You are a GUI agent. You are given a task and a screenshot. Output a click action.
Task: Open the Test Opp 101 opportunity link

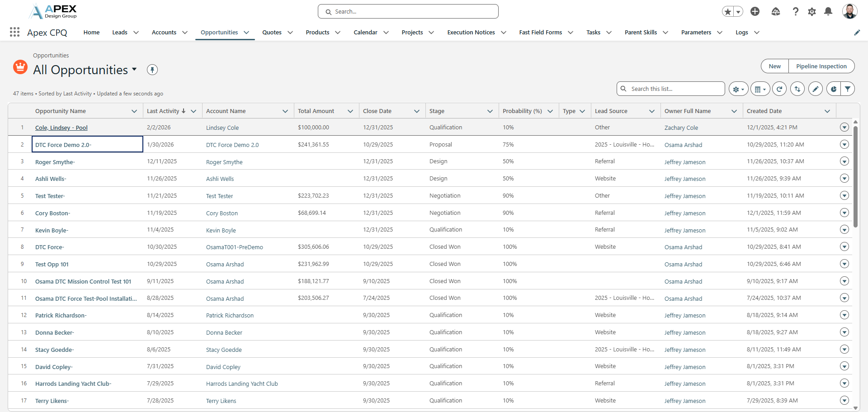click(x=52, y=265)
